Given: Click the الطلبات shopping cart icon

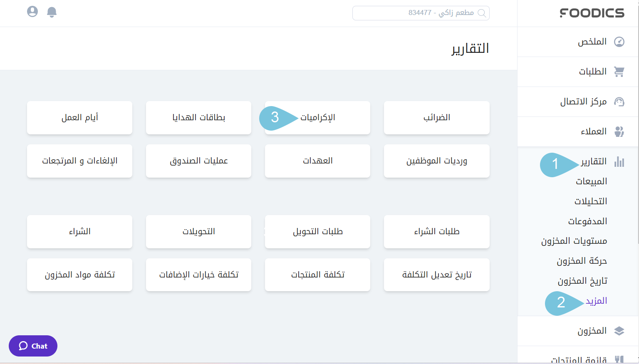Looking at the screenshot, I should (619, 72).
